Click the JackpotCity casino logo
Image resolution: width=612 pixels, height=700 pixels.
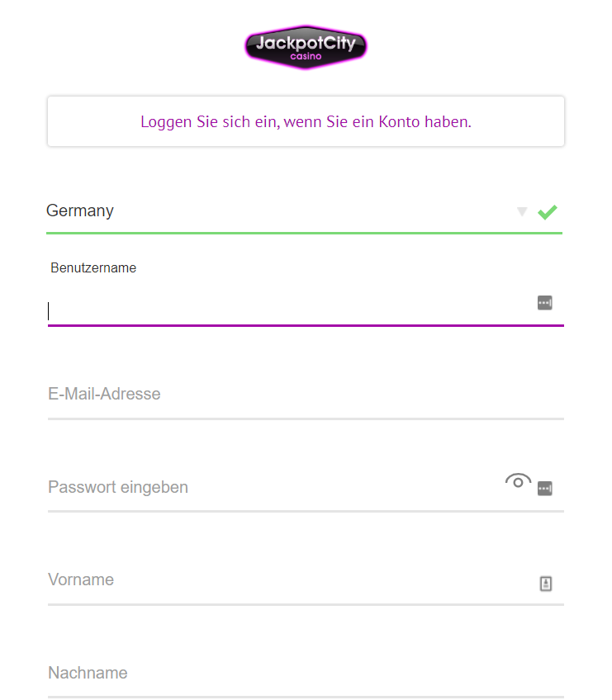(306, 47)
